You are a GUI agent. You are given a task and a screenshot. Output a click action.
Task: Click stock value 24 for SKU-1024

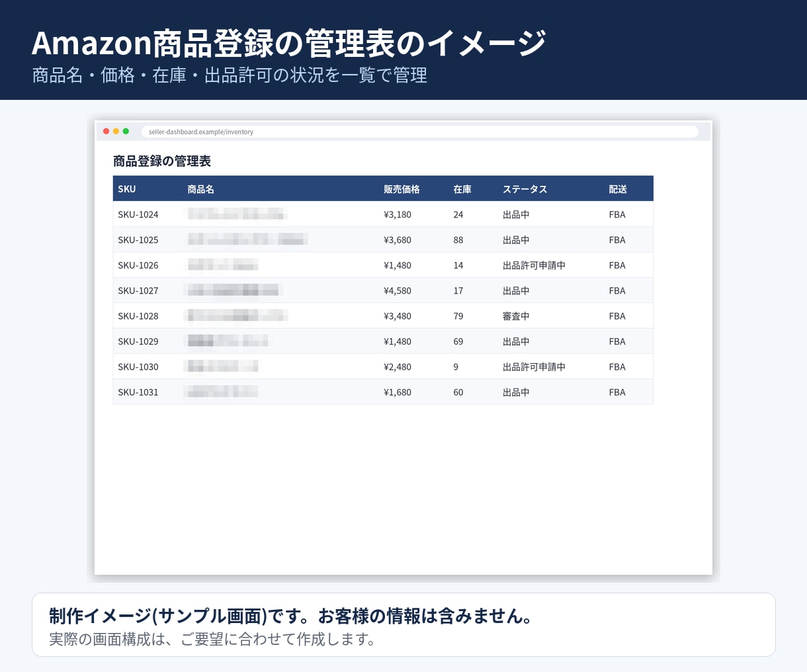coord(458,214)
